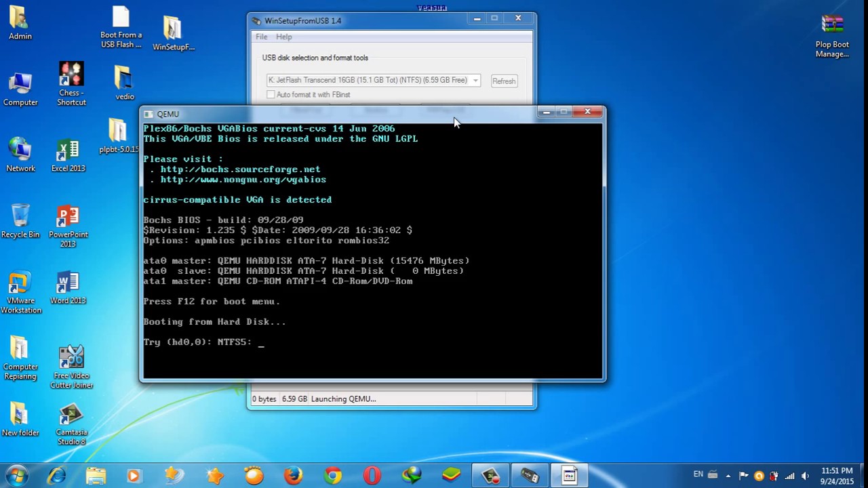
Task: Open the plpbt-5.0.15 folder
Action: tap(119, 136)
